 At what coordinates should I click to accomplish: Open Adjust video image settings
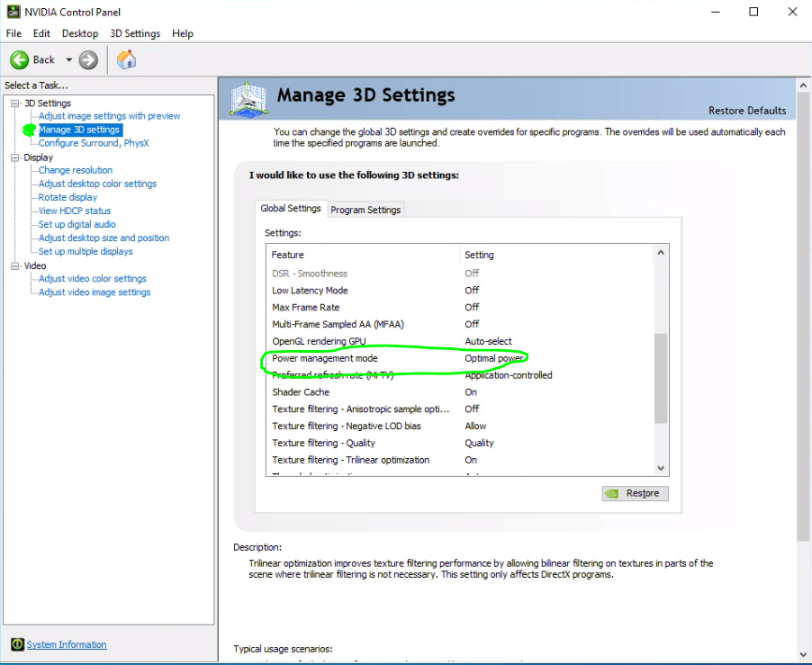click(95, 292)
